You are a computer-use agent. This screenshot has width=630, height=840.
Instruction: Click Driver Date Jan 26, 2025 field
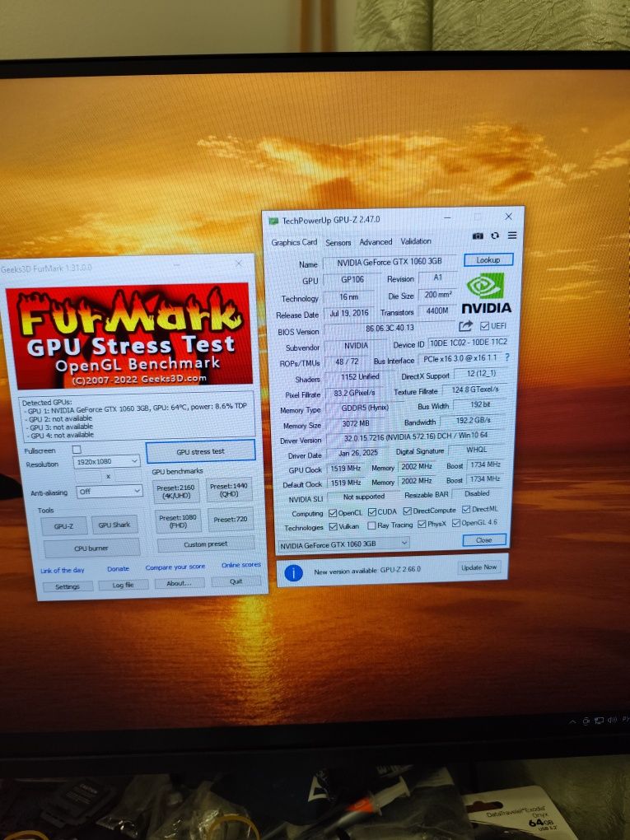[358, 453]
